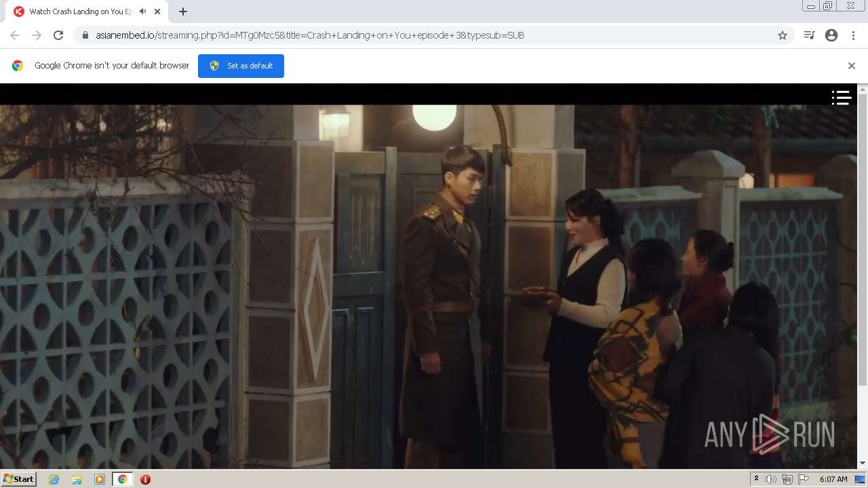The image size is (868, 488).
Task: Close the Crash Landing on You tab
Action: click(x=157, y=12)
